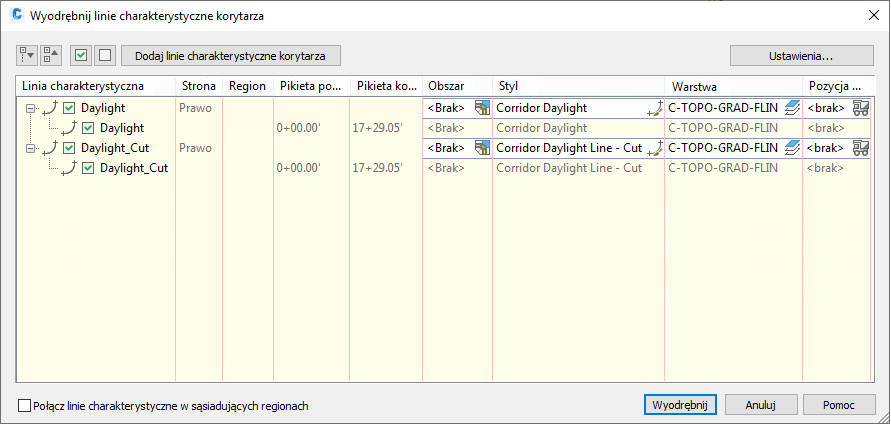
Task: Collapse the Daylight tree node
Action: click(x=30, y=108)
